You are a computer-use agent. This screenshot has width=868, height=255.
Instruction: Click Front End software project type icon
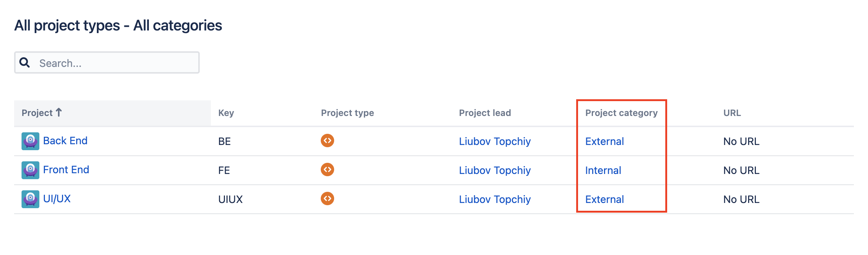(327, 170)
